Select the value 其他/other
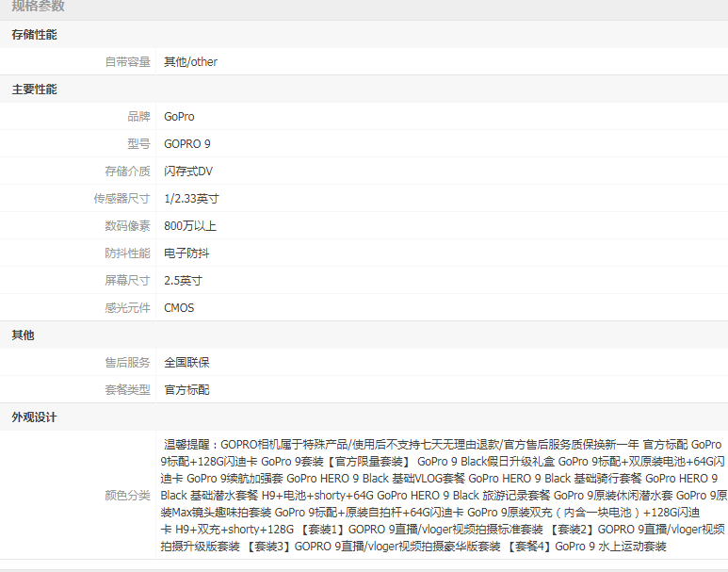The image size is (728, 572). pyautogui.click(x=190, y=62)
